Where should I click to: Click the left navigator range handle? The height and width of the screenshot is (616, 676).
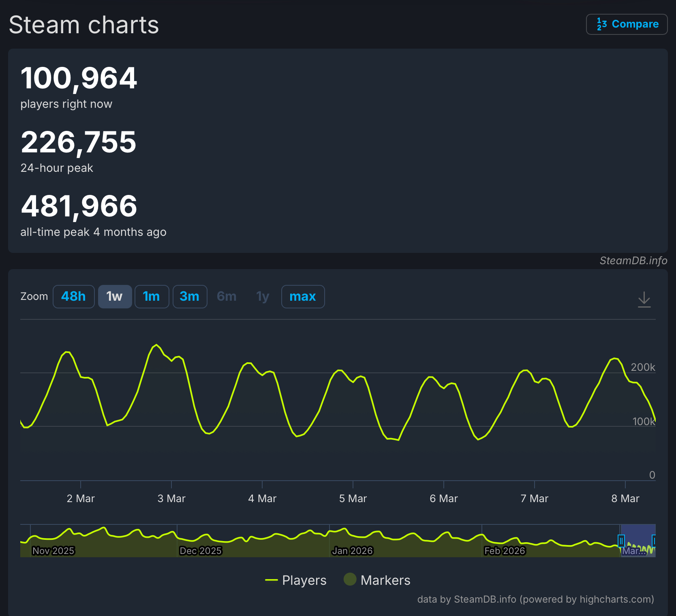click(x=621, y=541)
